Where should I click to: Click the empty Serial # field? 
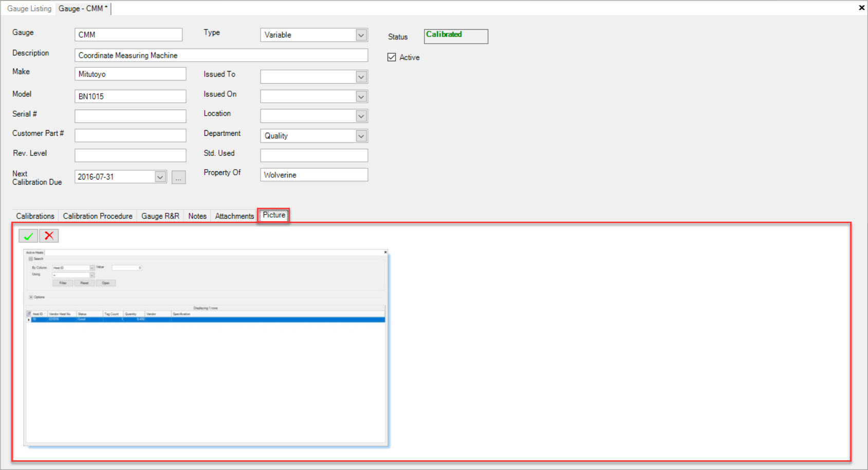pos(131,116)
